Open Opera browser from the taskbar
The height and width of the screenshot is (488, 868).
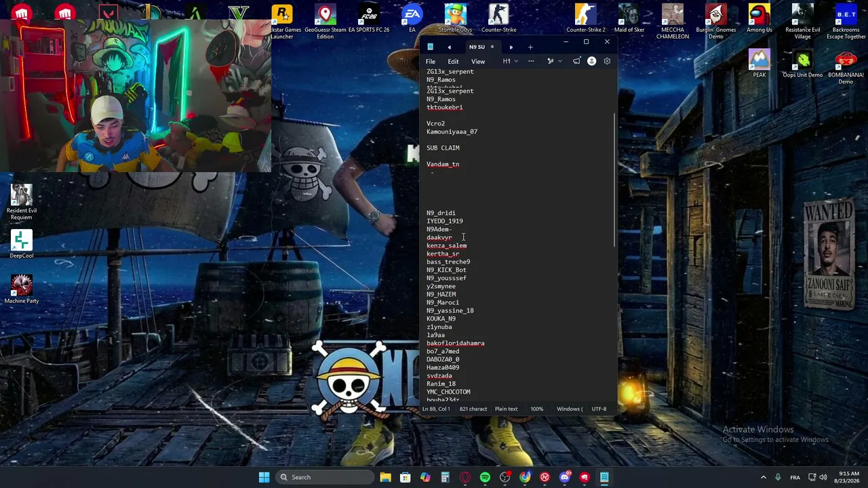465,477
